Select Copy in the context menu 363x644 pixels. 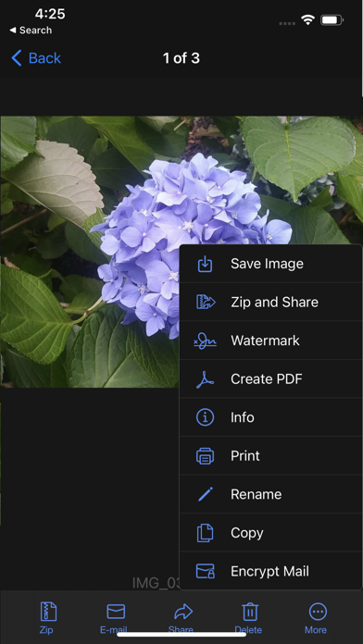271,533
